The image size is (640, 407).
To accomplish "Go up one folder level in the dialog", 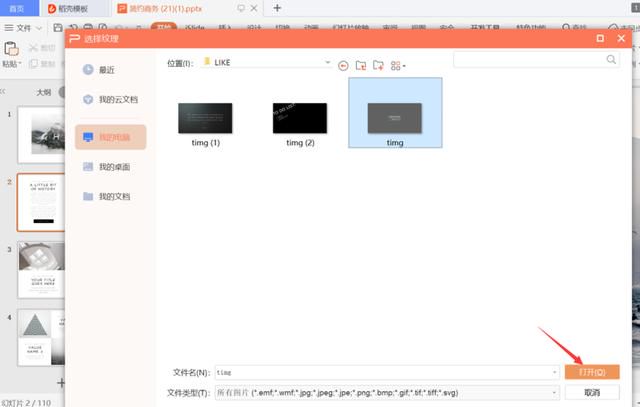I will tap(361, 65).
